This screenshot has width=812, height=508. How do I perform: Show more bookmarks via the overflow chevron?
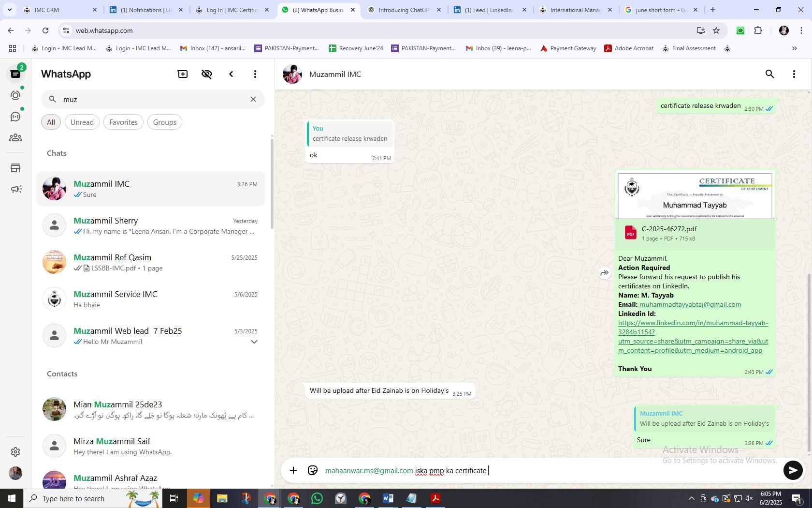click(794, 48)
